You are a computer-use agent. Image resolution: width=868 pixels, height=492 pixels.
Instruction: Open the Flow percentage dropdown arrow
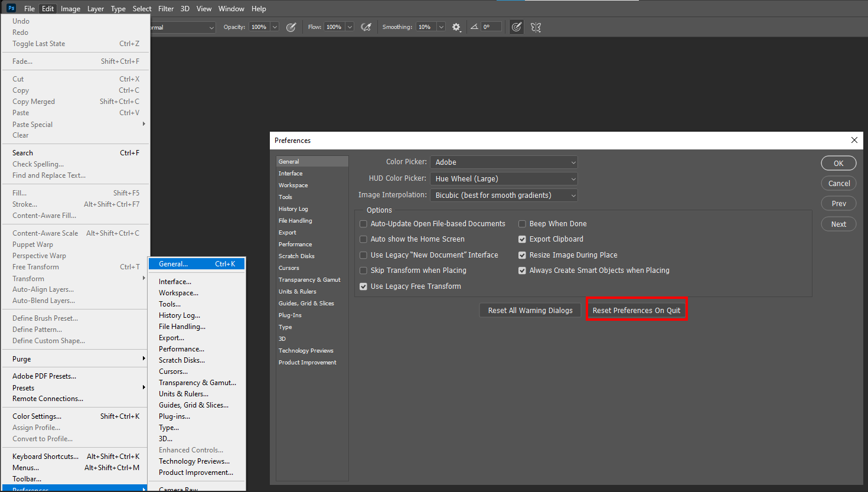pyautogui.click(x=349, y=27)
